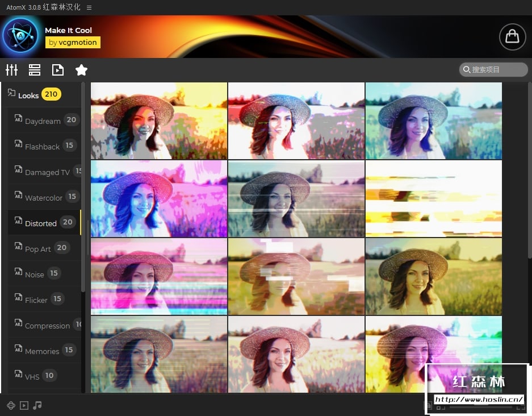Click the AE icon beside VHS
532x416 pixels.
[18, 374]
